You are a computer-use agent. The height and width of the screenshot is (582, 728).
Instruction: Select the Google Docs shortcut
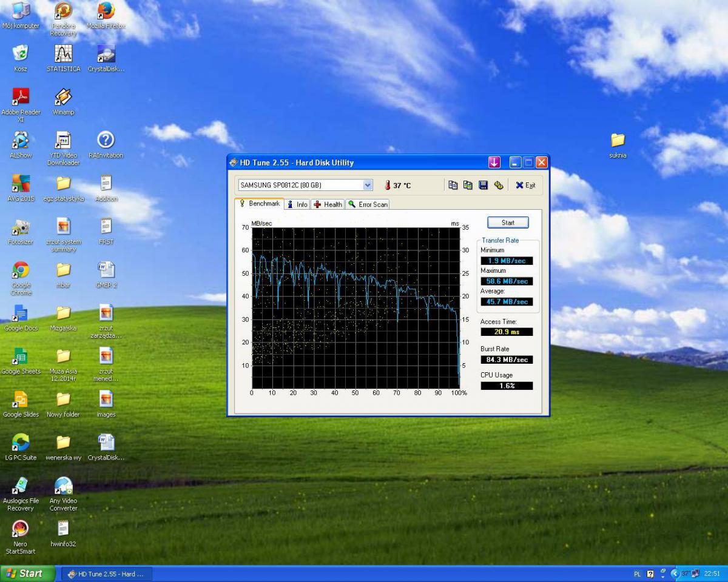click(x=21, y=317)
